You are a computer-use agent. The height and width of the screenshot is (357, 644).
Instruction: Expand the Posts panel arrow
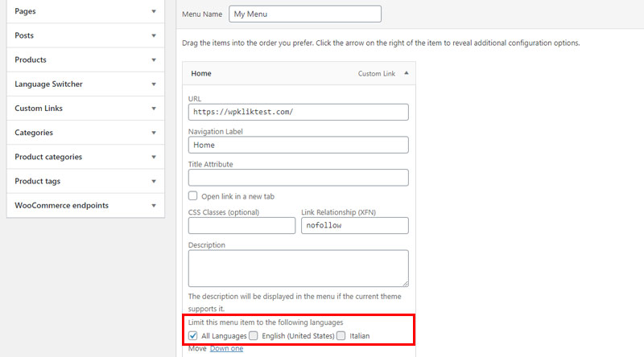[154, 35]
